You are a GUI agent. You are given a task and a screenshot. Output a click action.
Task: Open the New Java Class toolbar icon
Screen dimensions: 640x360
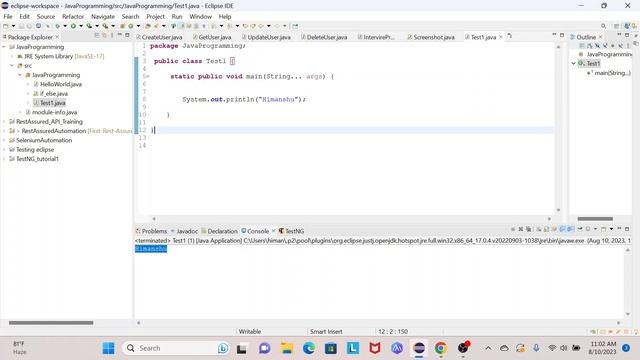(x=131, y=26)
